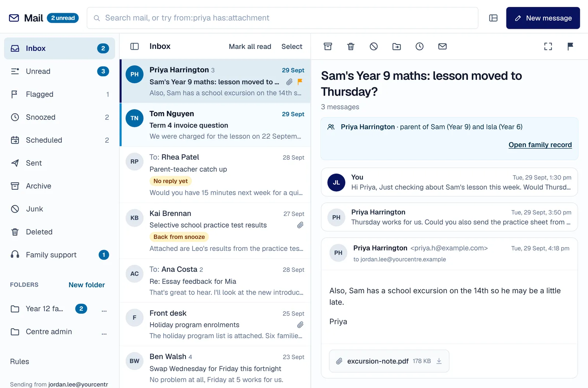The height and width of the screenshot is (388, 588).
Task: Open the Deleted folder
Action: (60, 232)
